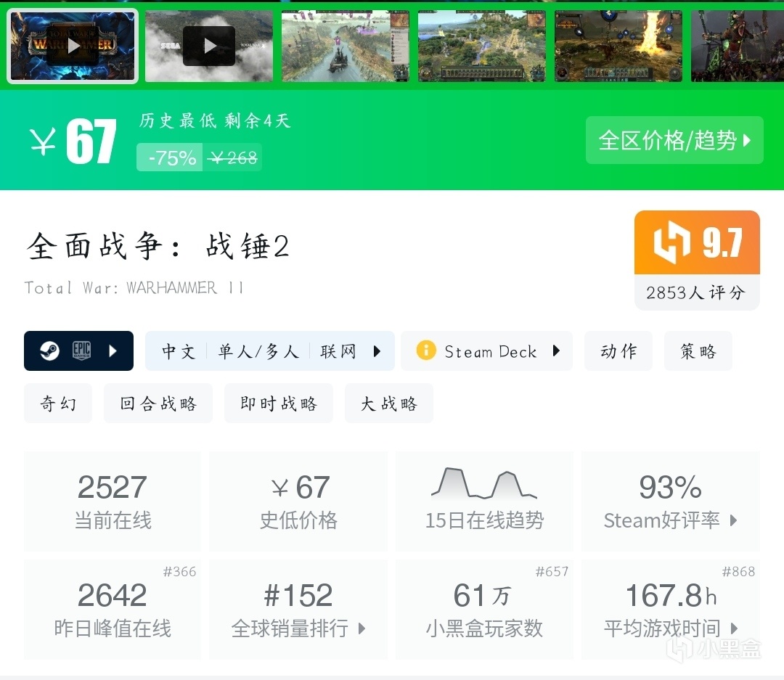Open the 史低价格 ¥67 stat card

298,501
